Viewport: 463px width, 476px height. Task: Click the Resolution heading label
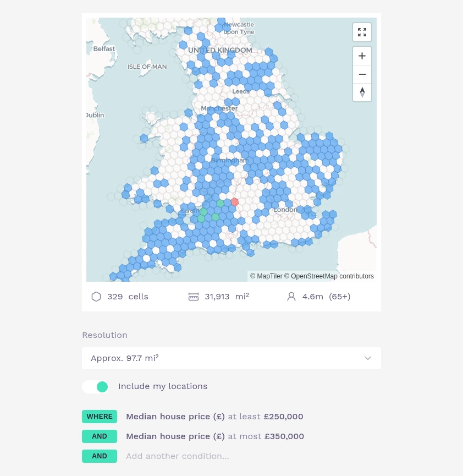click(x=104, y=335)
